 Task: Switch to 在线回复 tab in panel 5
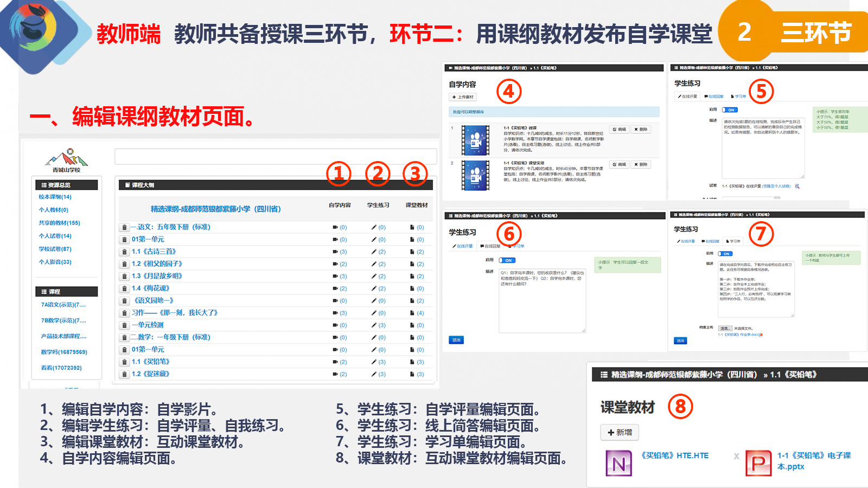pos(714,97)
